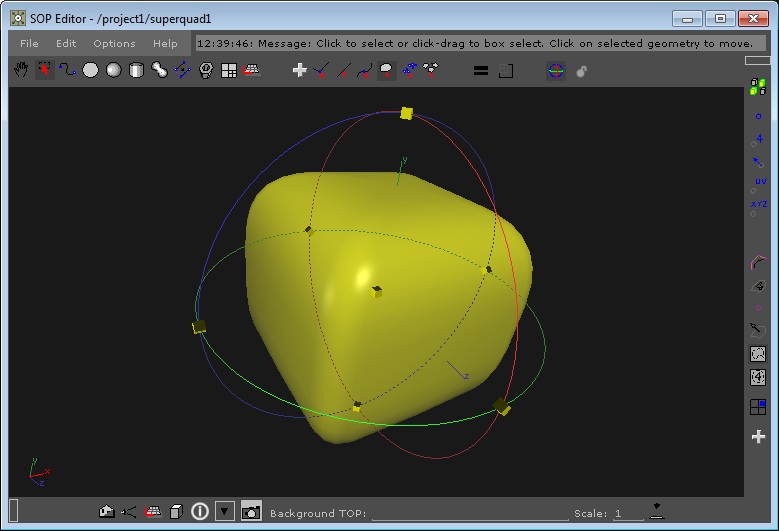Toggle the four-pane viewport layout
Viewport: 779px width, 531px height.
(758, 407)
